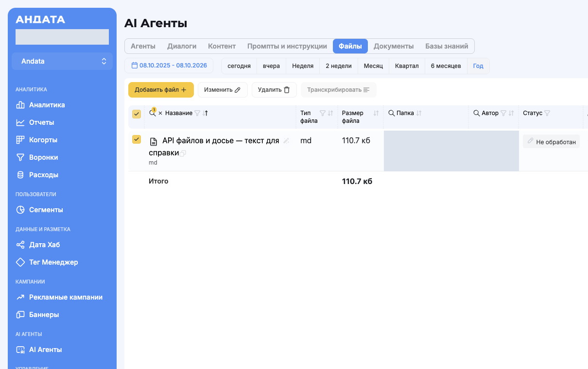Click the document icon of API файлов row
The width and height of the screenshot is (588, 369).
point(153,142)
